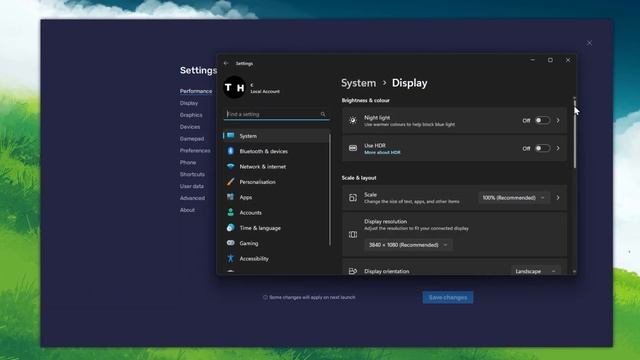Click the Use HDR icon
640x360 pixels.
353,148
